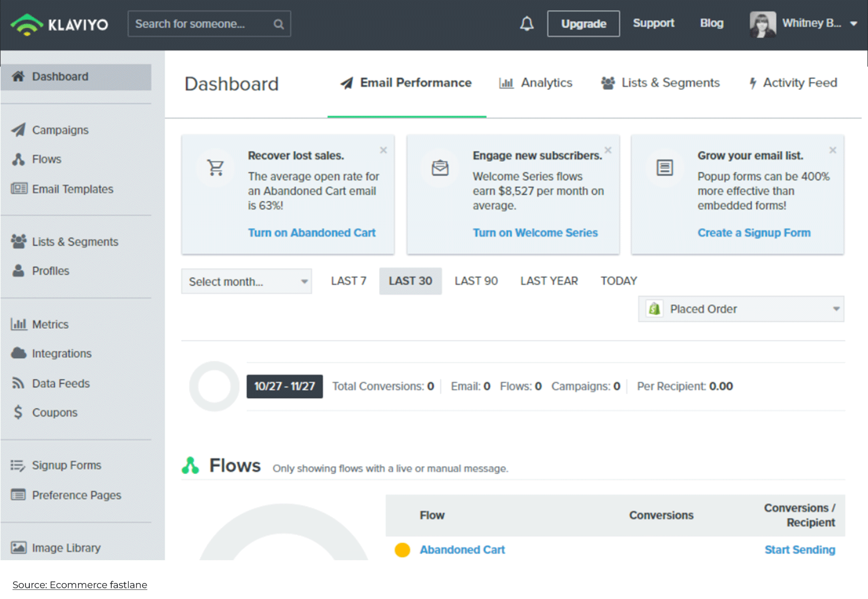Click the 10/27 - 11/27 date badge
Image resolution: width=868 pixels, height=599 pixels.
pos(285,386)
